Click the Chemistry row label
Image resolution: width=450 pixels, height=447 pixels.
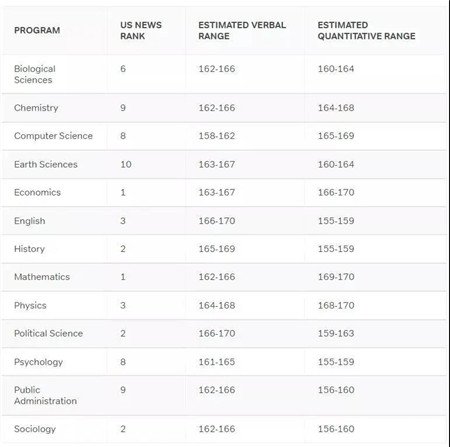[36, 108]
